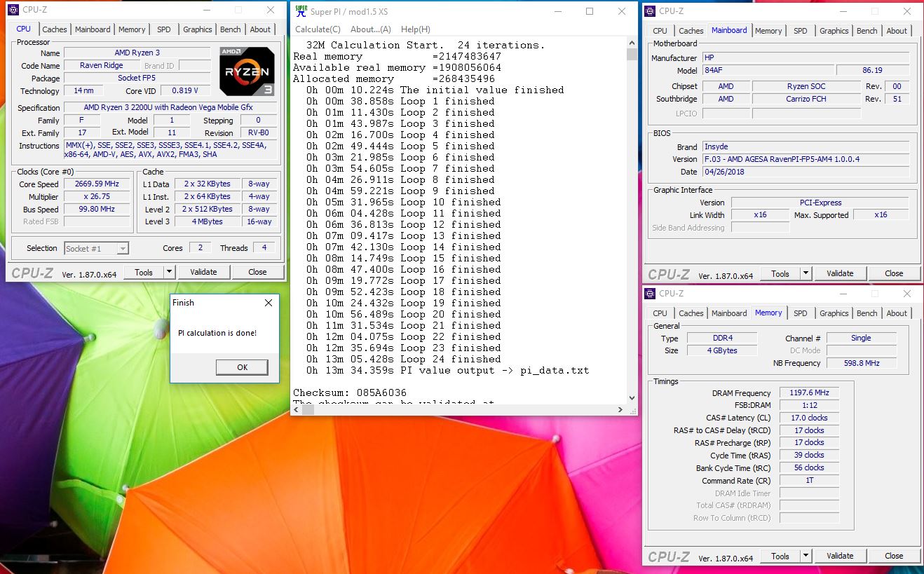This screenshot has width=924, height=574.
Task: Click Close button in the Memory window
Action: (x=894, y=556)
